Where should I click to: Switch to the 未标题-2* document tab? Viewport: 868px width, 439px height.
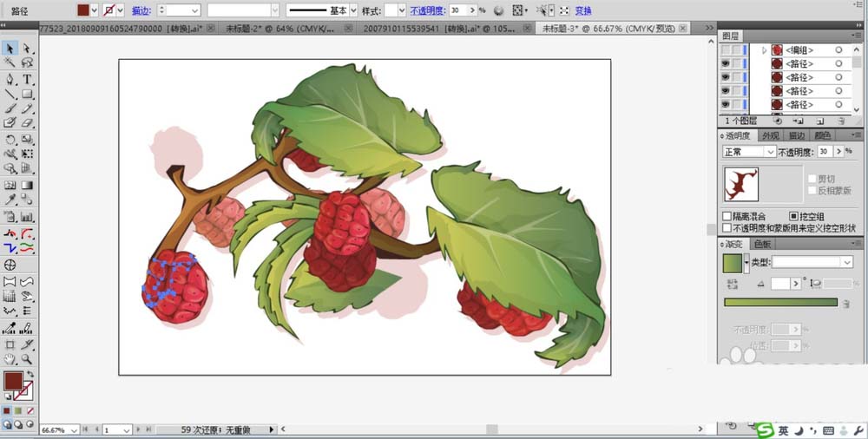pyautogui.click(x=280, y=29)
